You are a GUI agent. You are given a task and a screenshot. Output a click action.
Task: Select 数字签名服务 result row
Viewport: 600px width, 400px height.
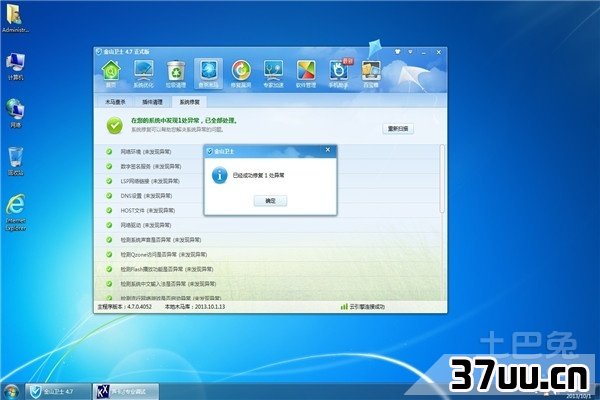[268, 167]
